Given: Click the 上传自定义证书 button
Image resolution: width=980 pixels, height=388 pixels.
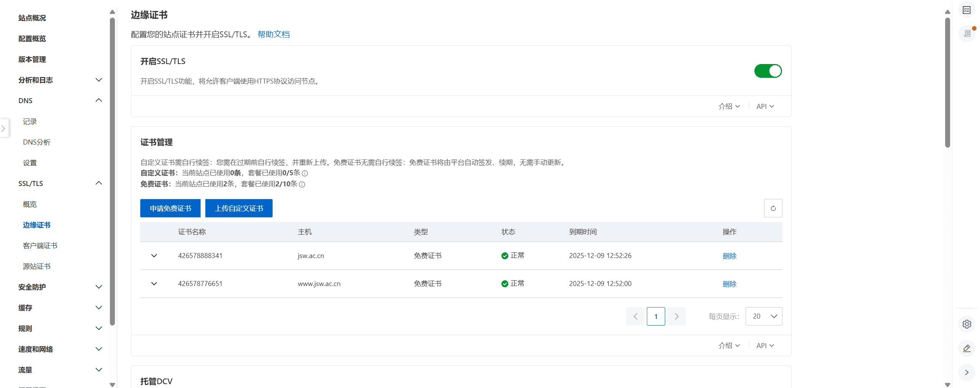Looking at the screenshot, I should pos(239,208).
